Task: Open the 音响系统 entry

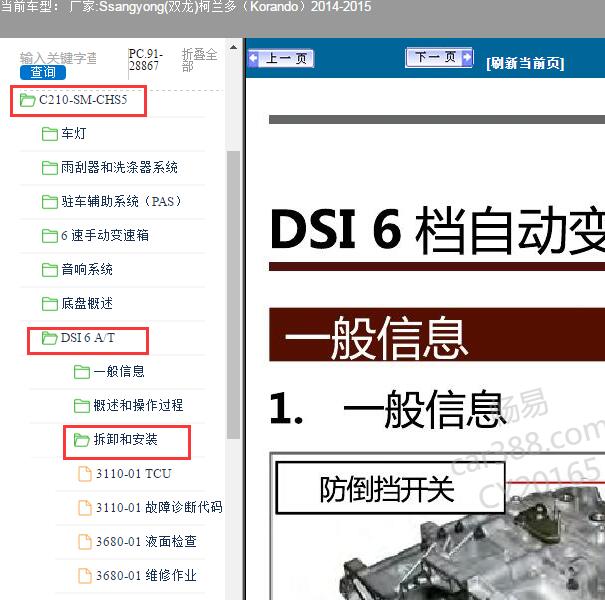Action: click(87, 269)
